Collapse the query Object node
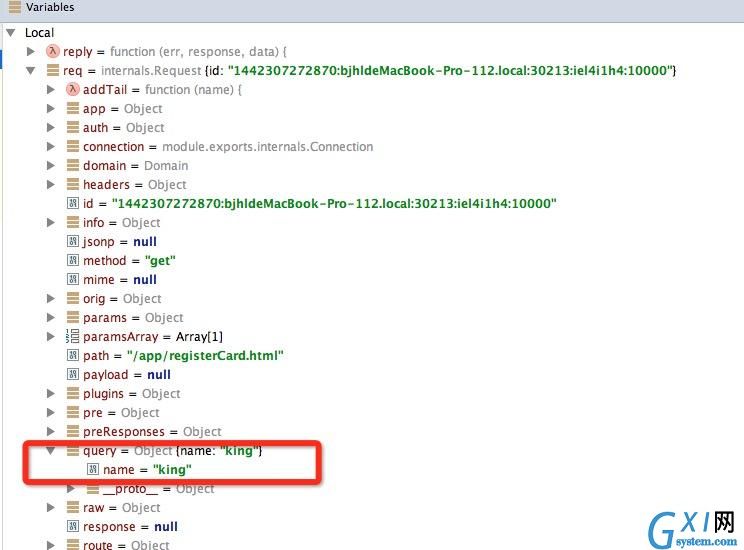 pos(50,450)
